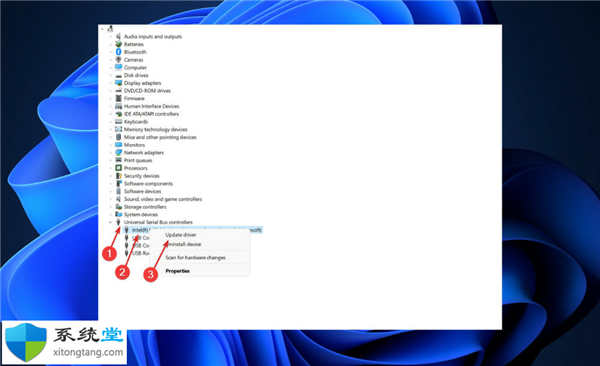Viewport: 600px width, 366px height.
Task: Click the DVD/CD-ROM drives icon
Action: [x=119, y=91]
